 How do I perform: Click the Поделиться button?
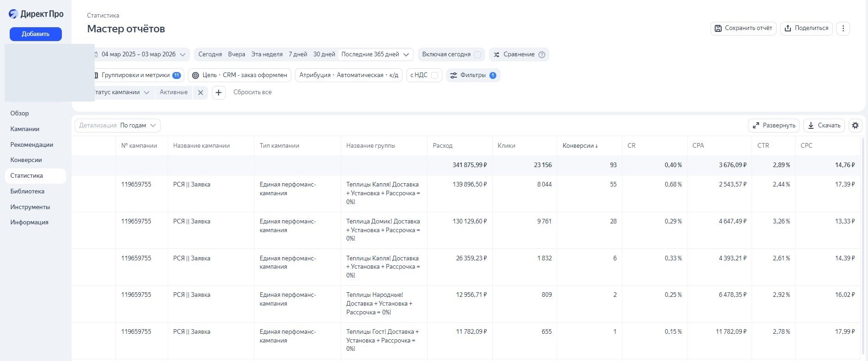[x=807, y=28]
